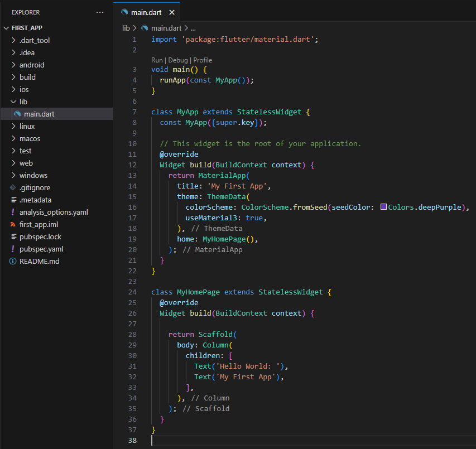Expand the ios folder
The height and width of the screenshot is (449, 476).
tap(13, 89)
